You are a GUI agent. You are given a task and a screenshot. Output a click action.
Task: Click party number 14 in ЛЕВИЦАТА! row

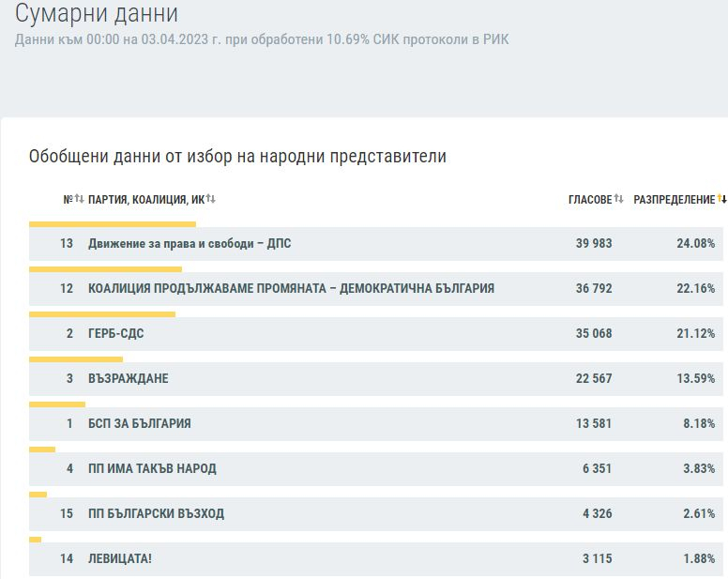coord(67,558)
